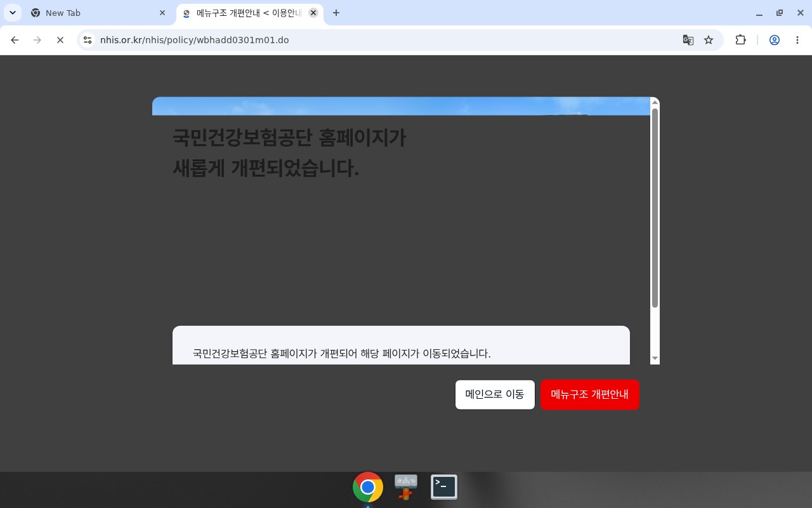
Task: Click the heading line 새롭게 개편되었습니다.
Action: point(266,168)
